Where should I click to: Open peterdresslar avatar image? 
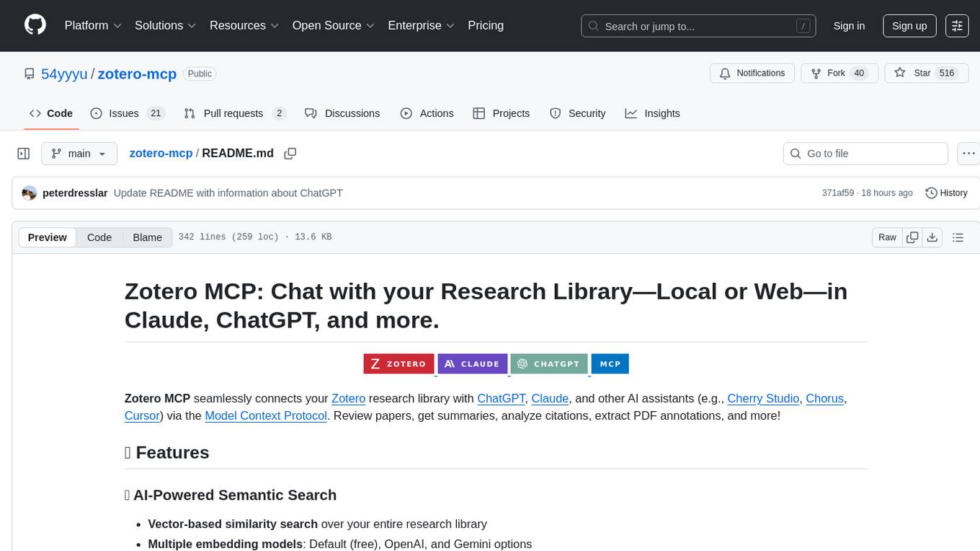click(30, 193)
